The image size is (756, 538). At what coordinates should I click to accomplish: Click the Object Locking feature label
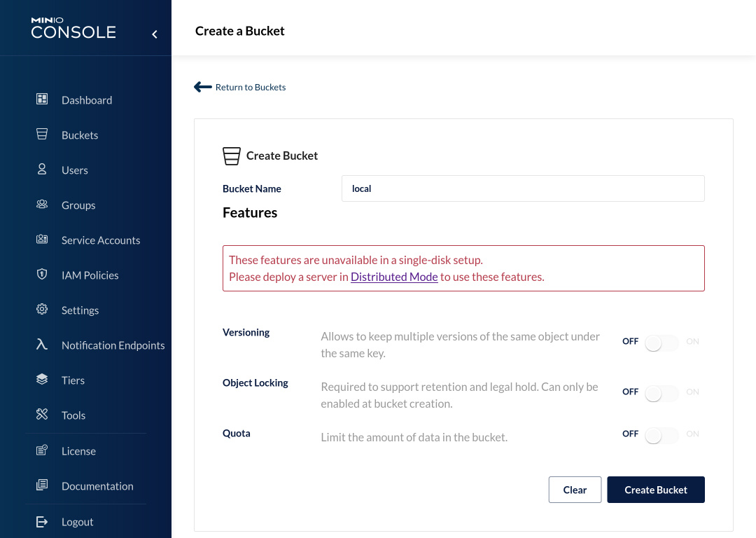pyautogui.click(x=255, y=382)
